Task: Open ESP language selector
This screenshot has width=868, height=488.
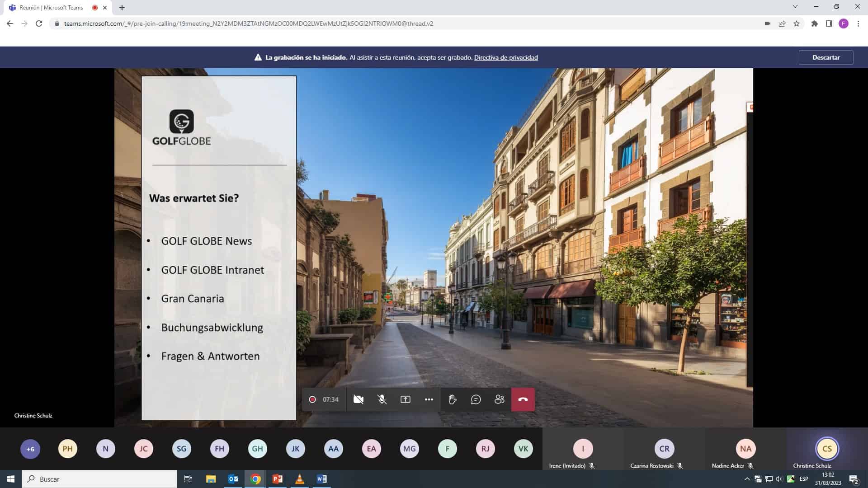Action: point(804,479)
